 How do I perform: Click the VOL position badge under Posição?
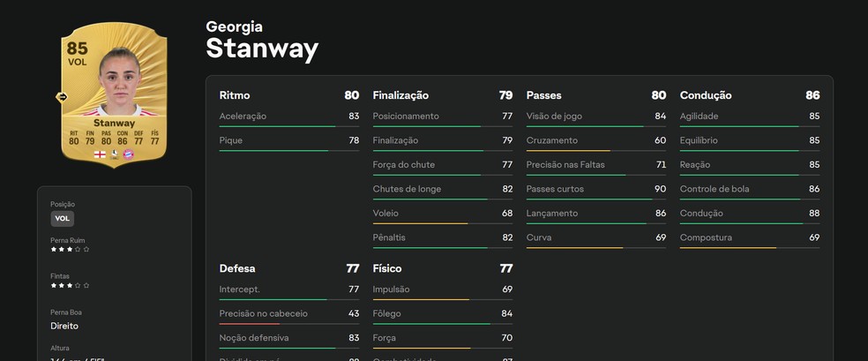click(x=62, y=219)
